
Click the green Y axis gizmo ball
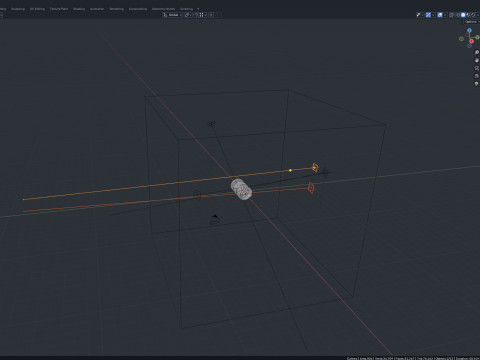coord(477,37)
